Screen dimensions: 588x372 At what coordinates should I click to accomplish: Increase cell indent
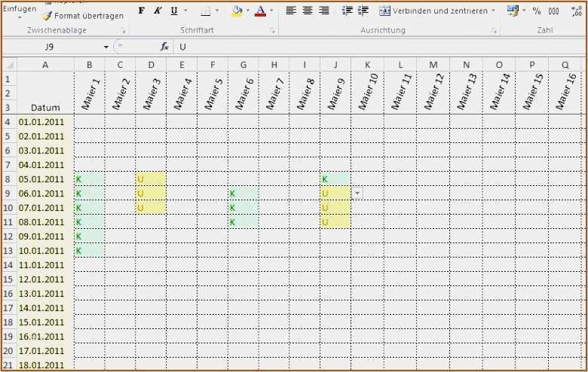[363, 11]
